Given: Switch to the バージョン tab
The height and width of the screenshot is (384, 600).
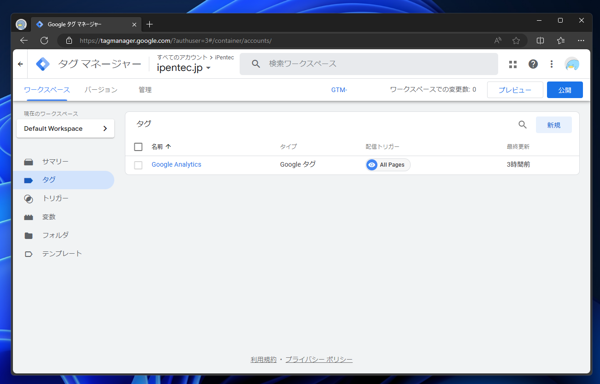Looking at the screenshot, I should (x=101, y=90).
